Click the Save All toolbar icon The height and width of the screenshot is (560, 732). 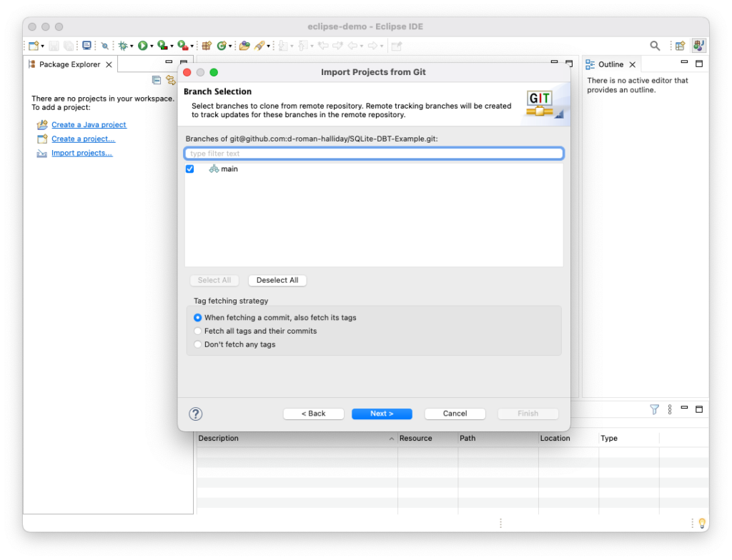coord(69,46)
